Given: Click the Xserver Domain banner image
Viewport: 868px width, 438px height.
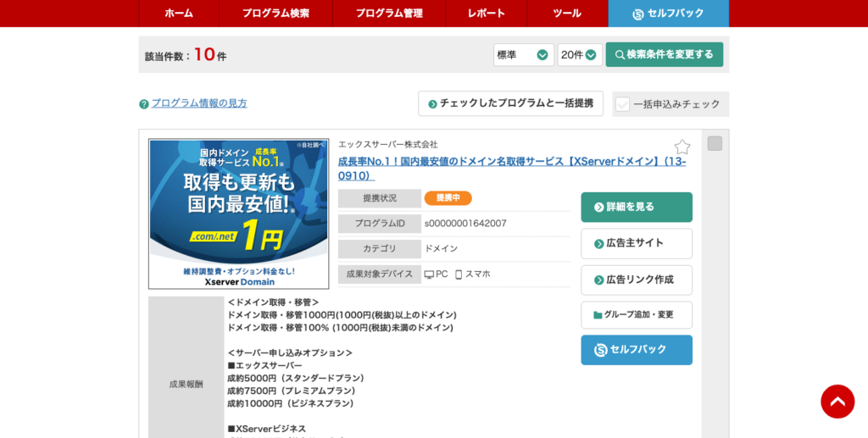Looking at the screenshot, I should (238, 214).
